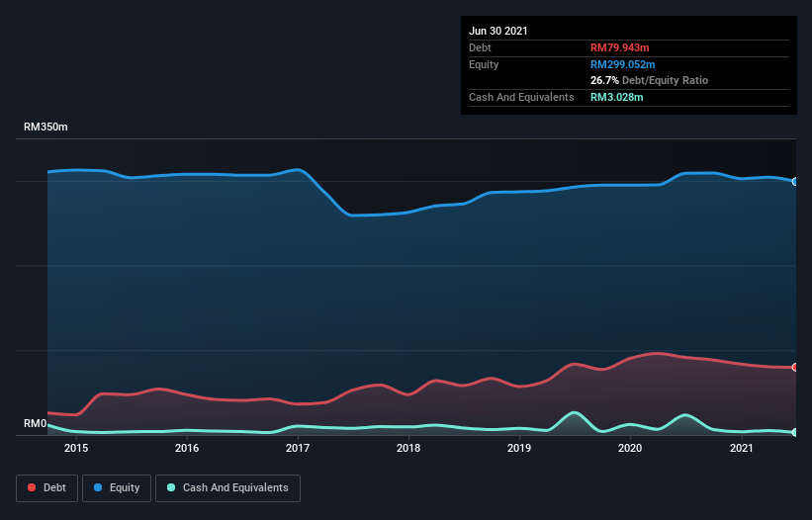Click the Equity label in tooltip
This screenshot has height=520, width=812.
tap(484, 64)
